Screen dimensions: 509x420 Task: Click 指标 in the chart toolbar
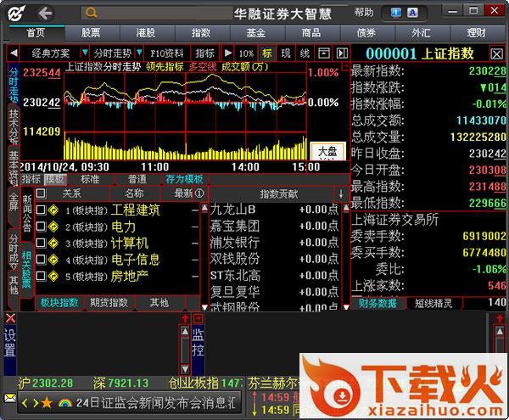click(204, 53)
